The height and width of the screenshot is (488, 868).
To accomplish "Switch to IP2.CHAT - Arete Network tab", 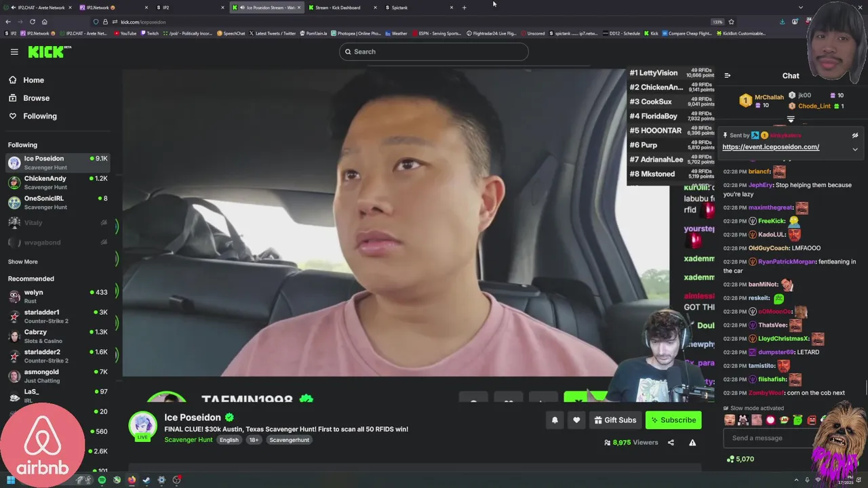I will pyautogui.click(x=39, y=7).
